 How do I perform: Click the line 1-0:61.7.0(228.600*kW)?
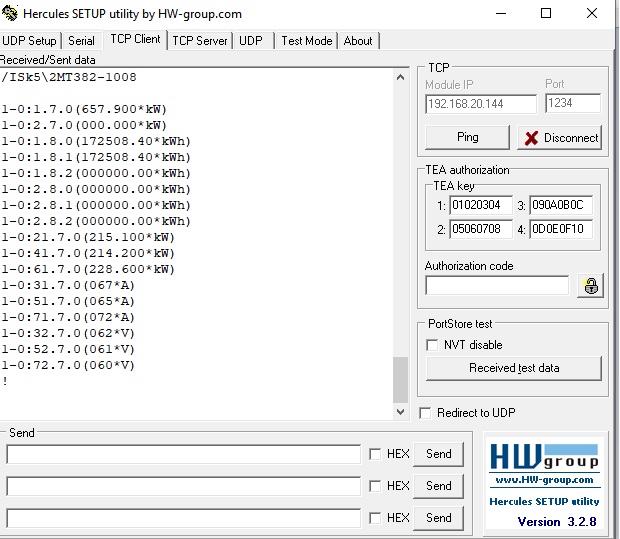point(88,269)
